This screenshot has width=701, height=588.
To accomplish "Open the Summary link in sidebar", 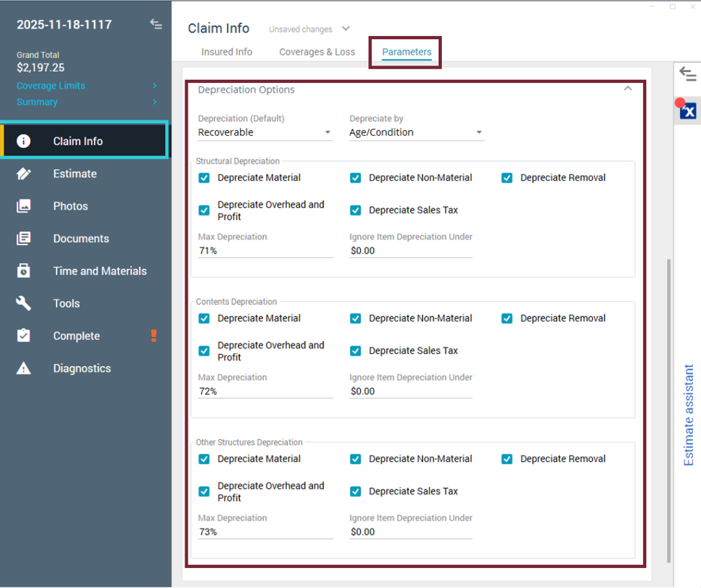I will click(x=37, y=102).
